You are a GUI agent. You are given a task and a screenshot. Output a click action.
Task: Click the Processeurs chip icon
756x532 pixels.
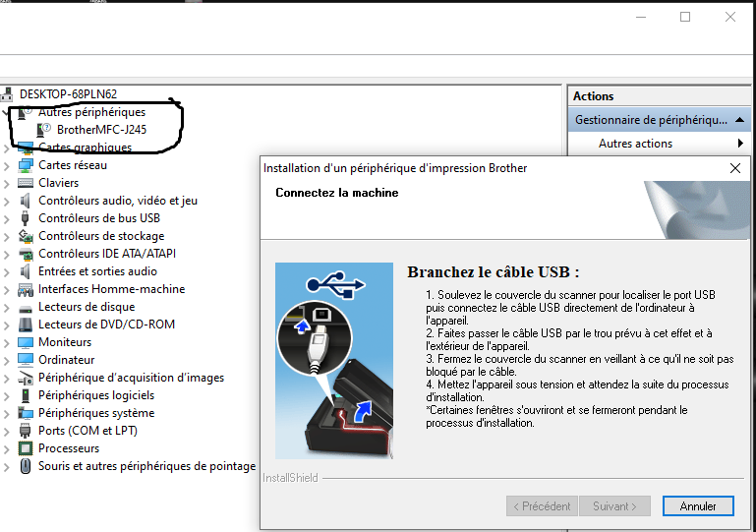[x=26, y=448]
